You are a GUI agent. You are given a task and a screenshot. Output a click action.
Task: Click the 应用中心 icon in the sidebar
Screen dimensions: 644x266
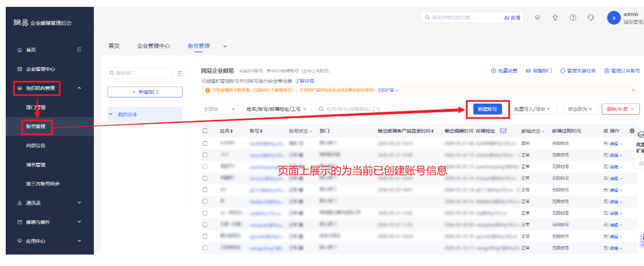point(19,241)
